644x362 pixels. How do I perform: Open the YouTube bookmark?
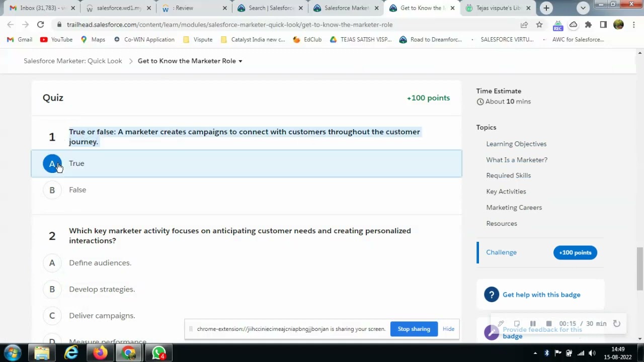coord(56,40)
